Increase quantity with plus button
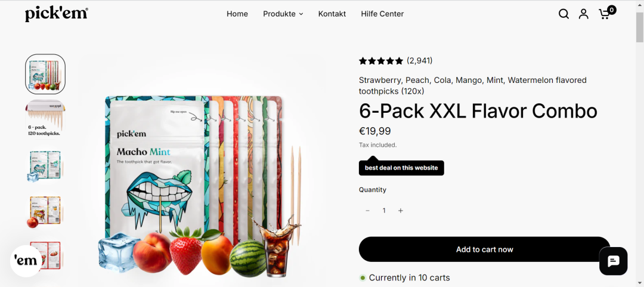This screenshot has height=287, width=644. [401, 211]
